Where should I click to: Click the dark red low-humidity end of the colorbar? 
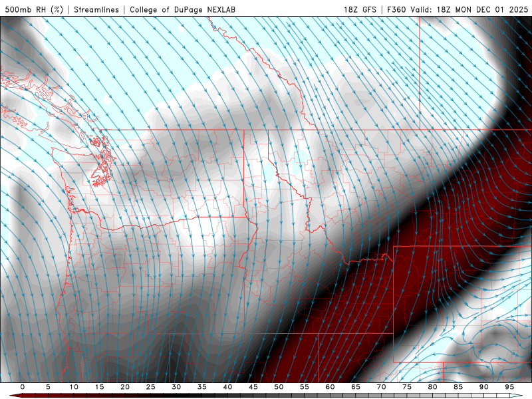(x=17, y=396)
